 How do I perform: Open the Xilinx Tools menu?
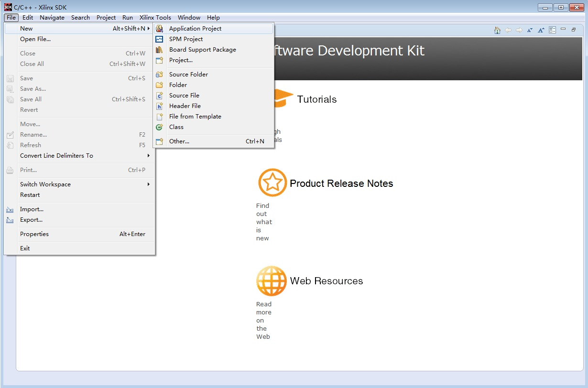click(x=155, y=17)
